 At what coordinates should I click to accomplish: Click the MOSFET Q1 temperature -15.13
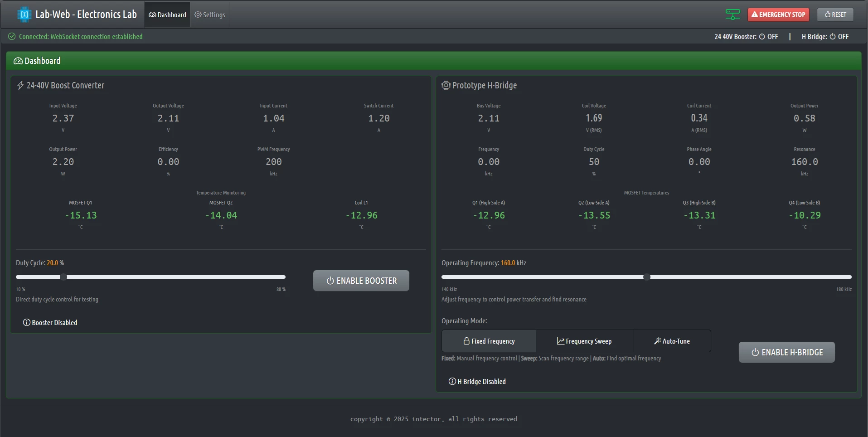tap(81, 215)
